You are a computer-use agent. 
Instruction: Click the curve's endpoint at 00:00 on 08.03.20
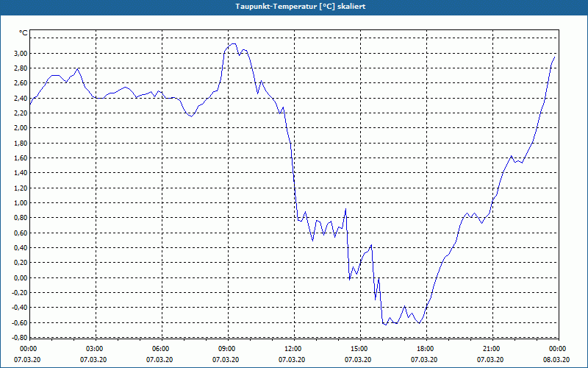point(555,57)
